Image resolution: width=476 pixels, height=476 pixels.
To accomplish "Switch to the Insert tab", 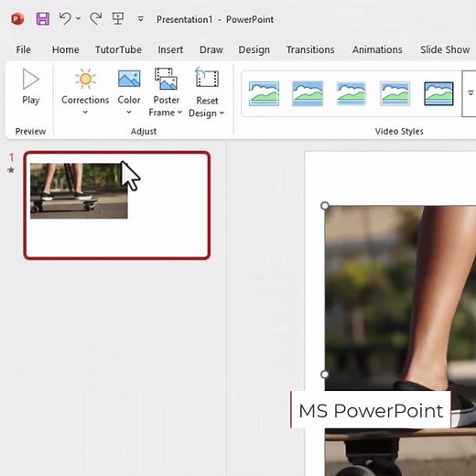I will click(x=170, y=49).
